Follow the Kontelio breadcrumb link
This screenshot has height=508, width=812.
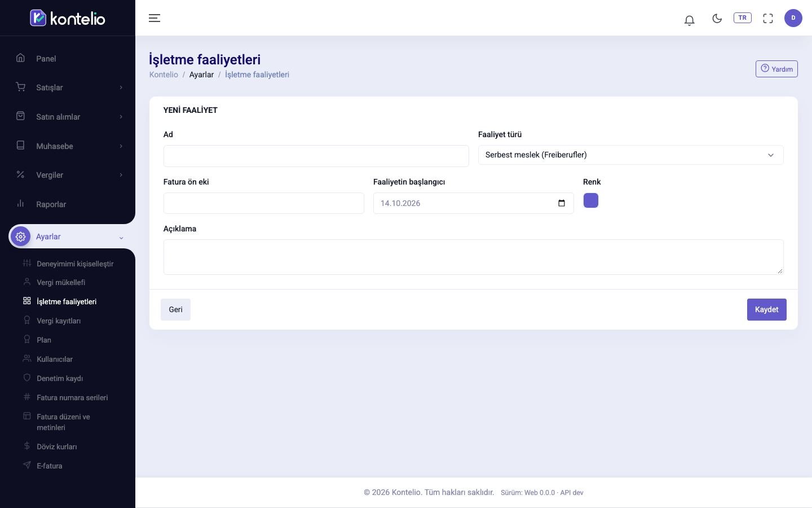[164, 75]
